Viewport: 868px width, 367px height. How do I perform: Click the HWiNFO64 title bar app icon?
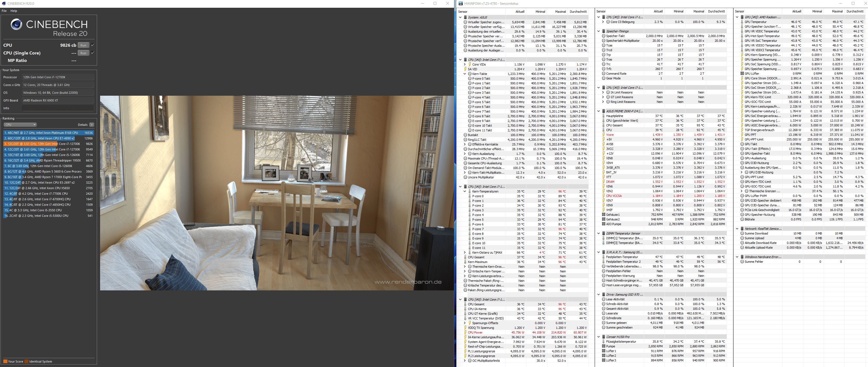coord(461,3)
